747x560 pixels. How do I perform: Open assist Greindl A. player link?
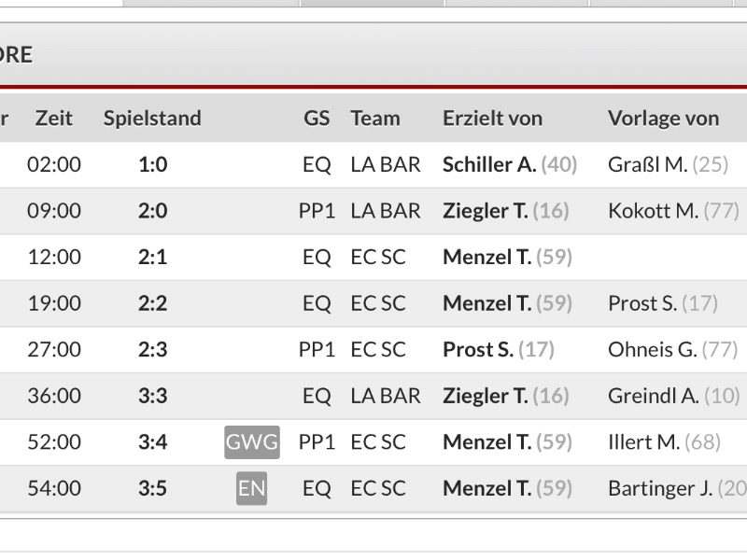pos(654,395)
